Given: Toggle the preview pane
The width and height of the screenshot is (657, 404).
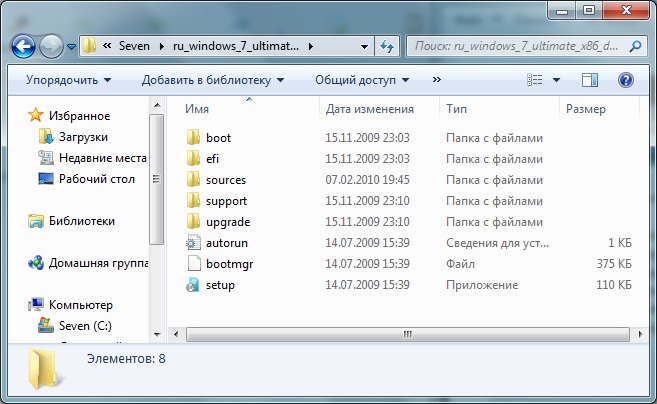Looking at the screenshot, I should [x=590, y=80].
